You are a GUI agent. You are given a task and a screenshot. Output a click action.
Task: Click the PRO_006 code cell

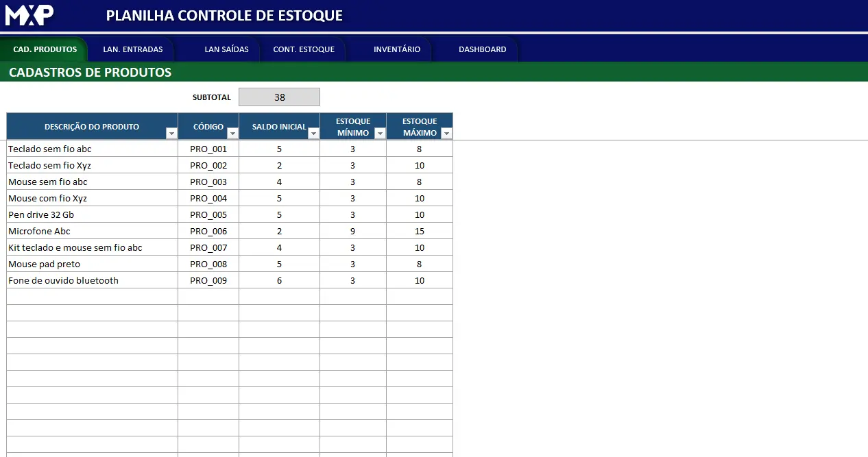point(208,231)
